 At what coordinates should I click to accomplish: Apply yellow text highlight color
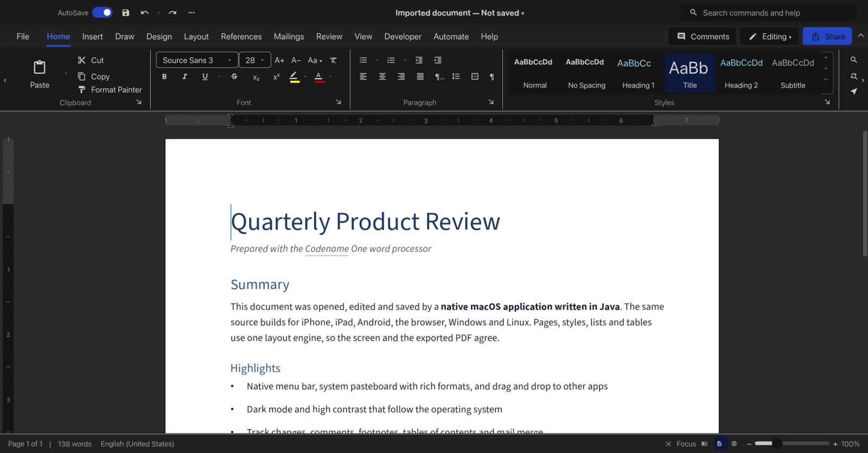click(294, 77)
